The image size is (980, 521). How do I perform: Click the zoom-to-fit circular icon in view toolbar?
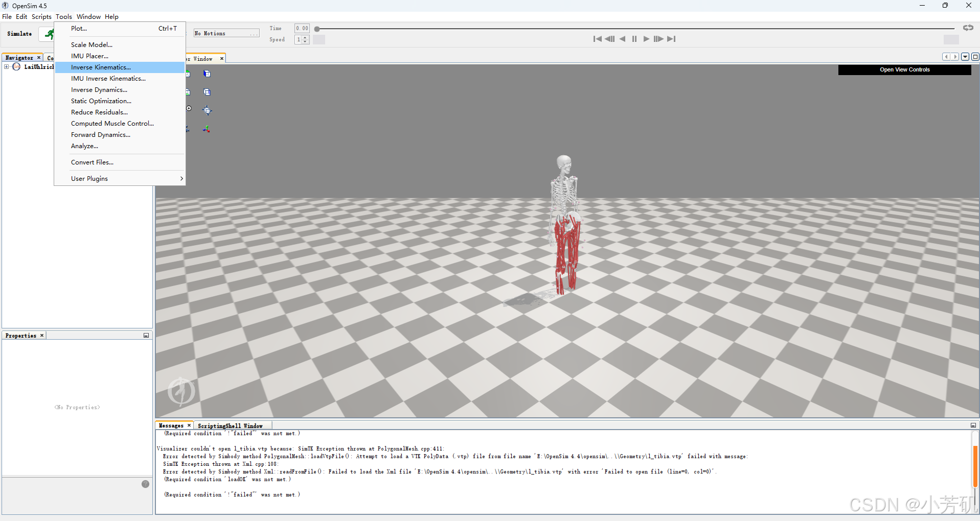pos(189,108)
